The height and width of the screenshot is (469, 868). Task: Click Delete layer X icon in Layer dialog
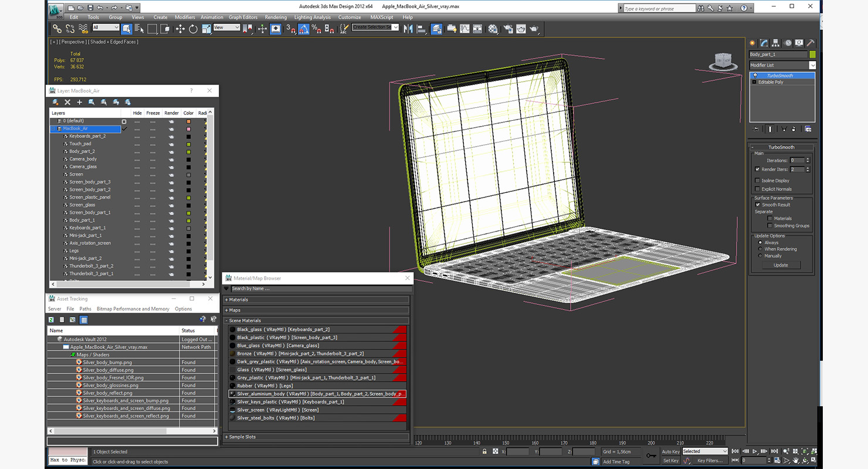click(67, 102)
